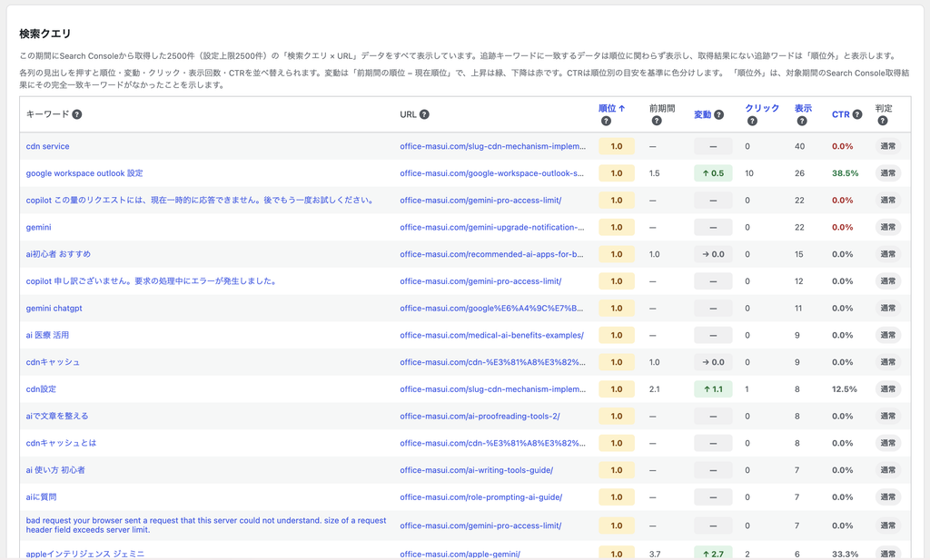Click → 0.0 badge in ai初心者 row
The height and width of the screenshot is (560, 930).
(x=713, y=254)
